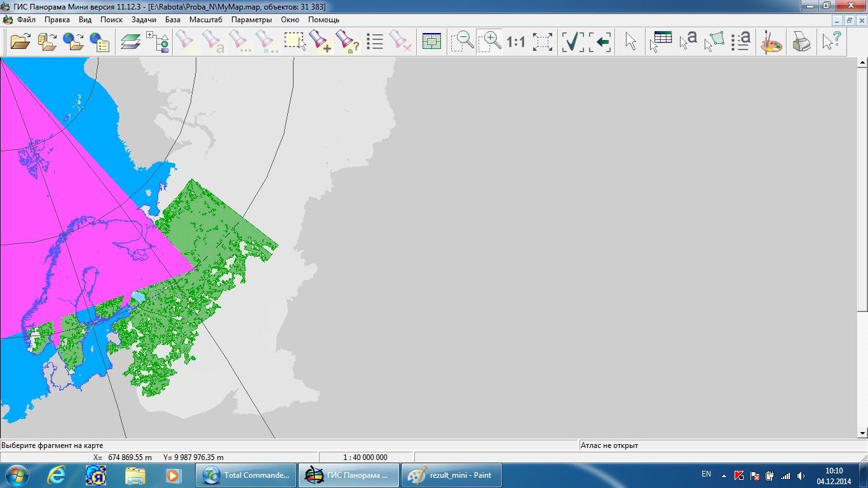868x488 pixels.
Task: Open the Масштаб menu
Action: tap(206, 20)
